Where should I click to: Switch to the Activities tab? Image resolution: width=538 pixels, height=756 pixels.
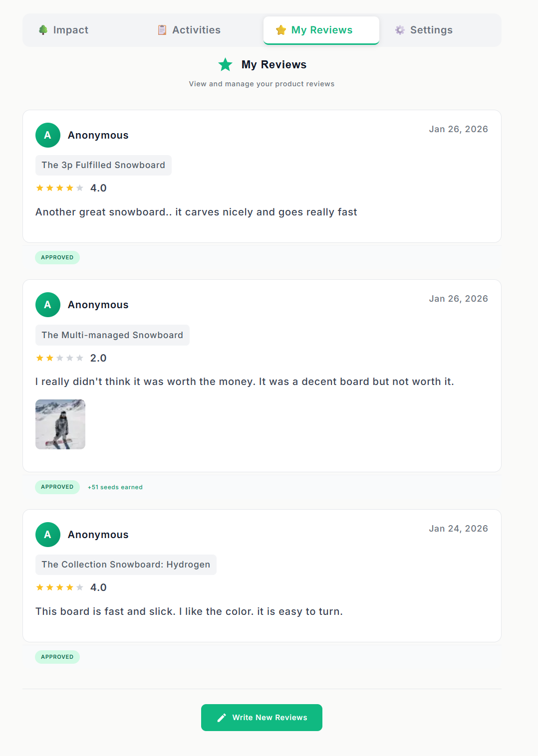[196, 30]
